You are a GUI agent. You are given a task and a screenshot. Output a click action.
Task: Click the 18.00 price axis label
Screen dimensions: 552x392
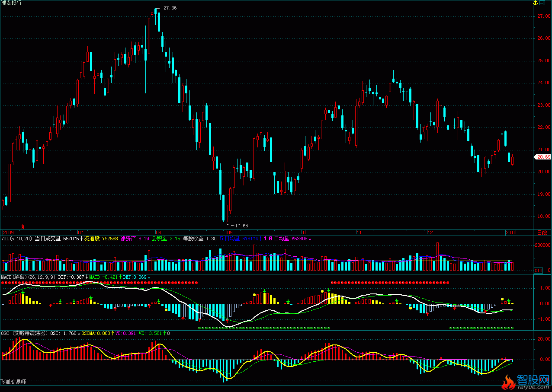point(543,217)
